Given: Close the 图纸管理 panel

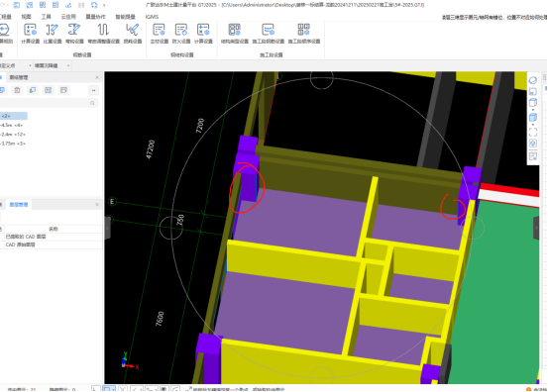Looking at the screenshot, I should pos(97,77).
